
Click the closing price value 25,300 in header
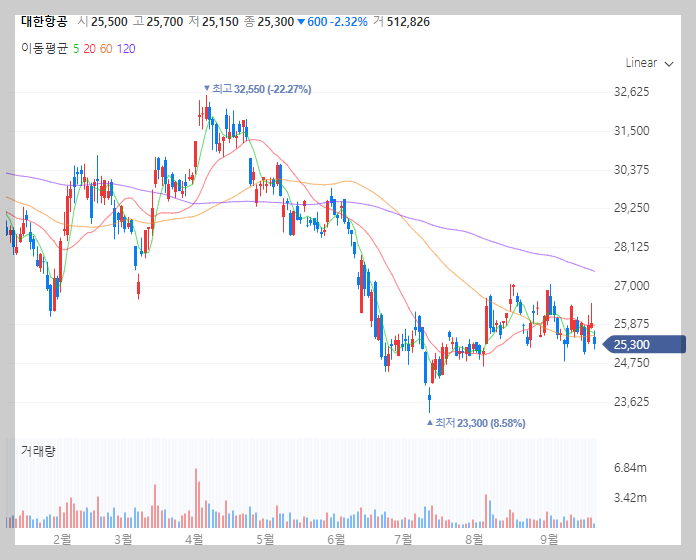276,22
